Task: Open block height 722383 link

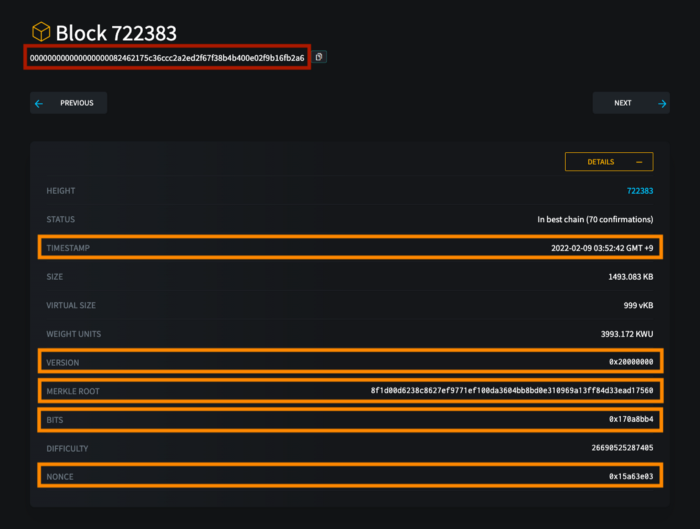Action: coord(640,191)
